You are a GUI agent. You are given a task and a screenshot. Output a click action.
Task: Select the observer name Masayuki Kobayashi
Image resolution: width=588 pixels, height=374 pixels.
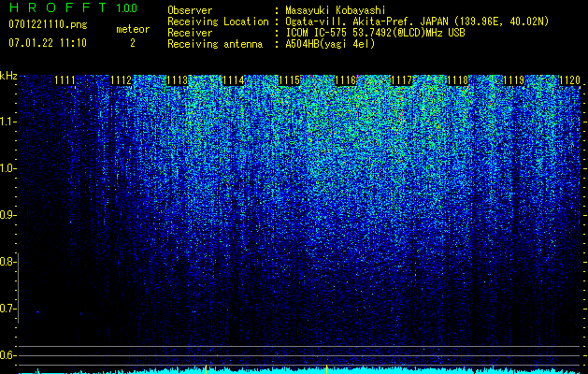point(336,10)
